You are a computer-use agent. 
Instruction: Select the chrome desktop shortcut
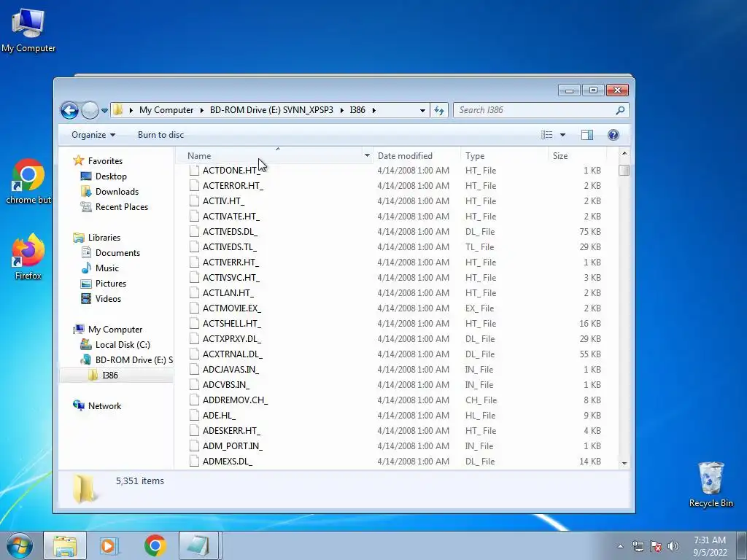(28, 182)
